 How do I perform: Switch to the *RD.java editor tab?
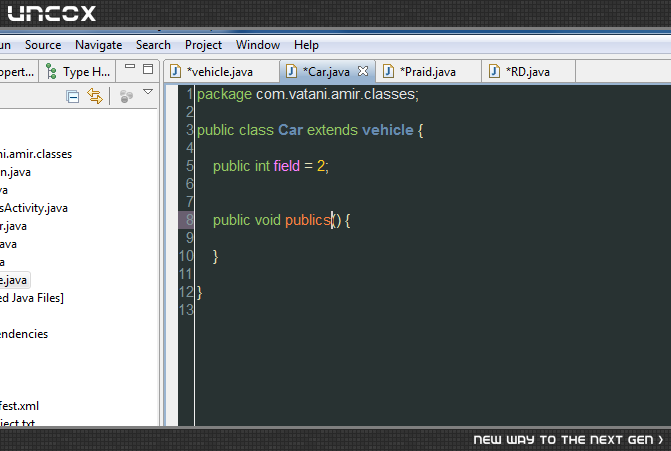point(528,71)
